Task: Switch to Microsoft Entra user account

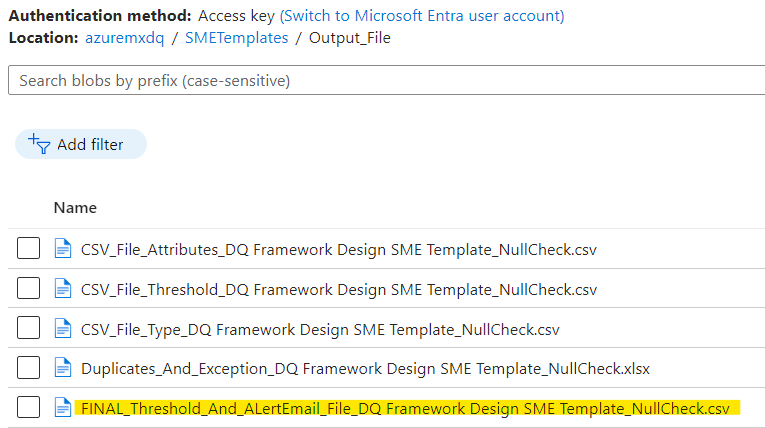Action: [x=422, y=16]
